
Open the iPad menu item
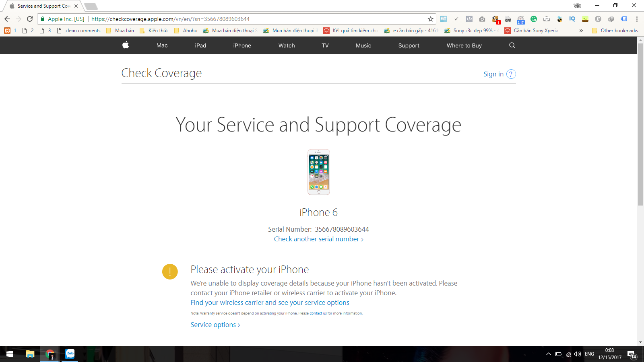click(x=200, y=45)
